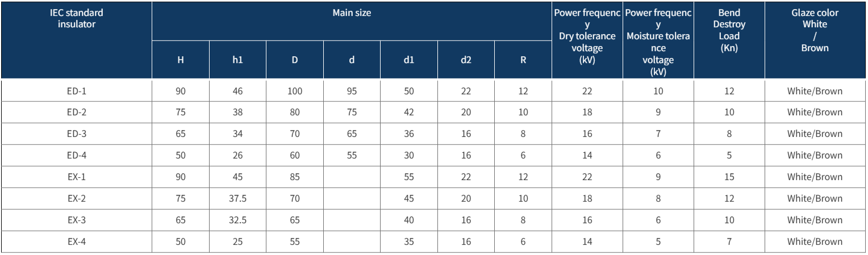The height and width of the screenshot is (255, 868).
Task: Click the White/Brown cell in ED-3 row
Action: point(815,134)
